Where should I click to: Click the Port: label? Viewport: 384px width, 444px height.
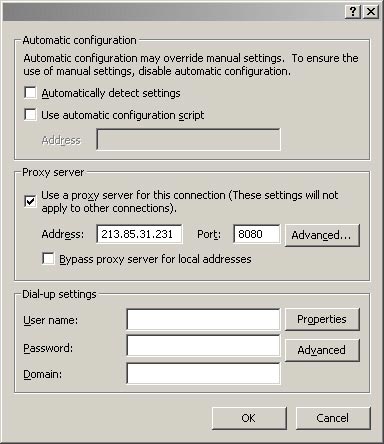[x=209, y=234]
